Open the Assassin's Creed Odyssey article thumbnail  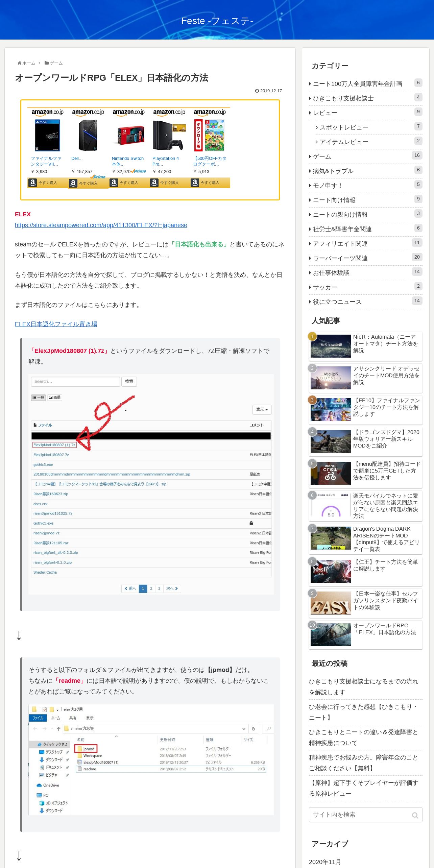[x=331, y=378]
